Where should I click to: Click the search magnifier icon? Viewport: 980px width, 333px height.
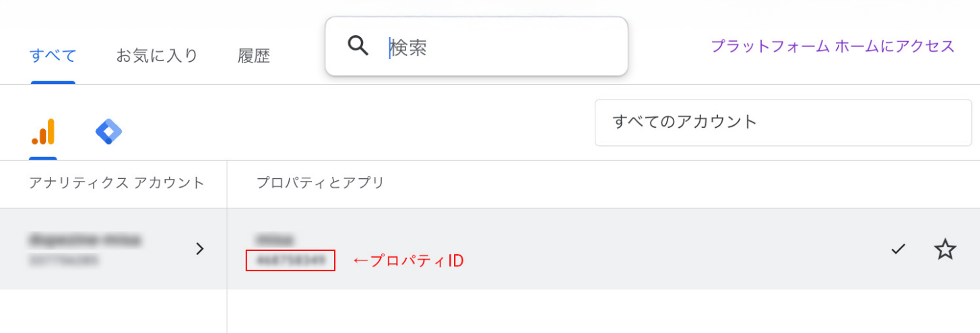point(358,46)
